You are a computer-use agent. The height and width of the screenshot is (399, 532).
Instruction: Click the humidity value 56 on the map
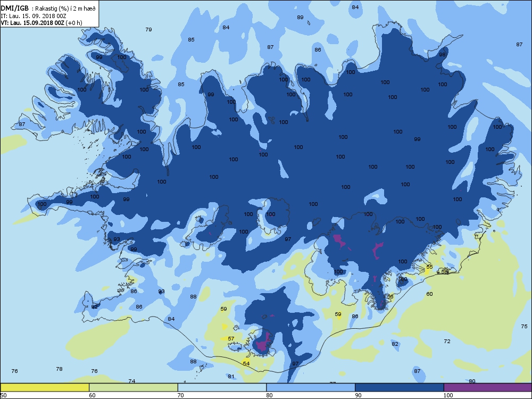click(390, 296)
